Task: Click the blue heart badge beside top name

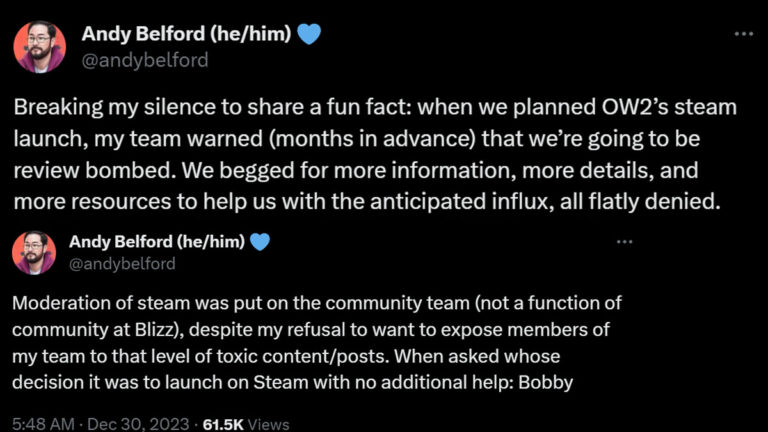Action: (310, 36)
